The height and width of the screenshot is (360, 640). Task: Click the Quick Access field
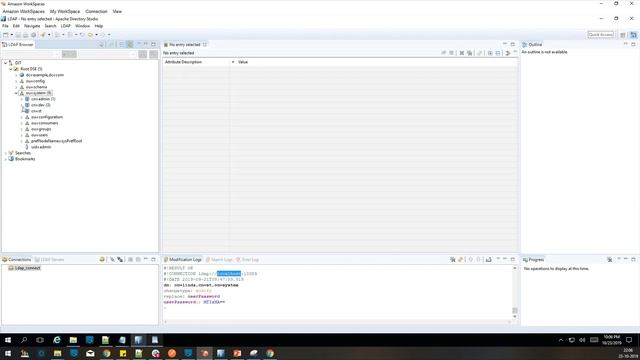coord(600,35)
